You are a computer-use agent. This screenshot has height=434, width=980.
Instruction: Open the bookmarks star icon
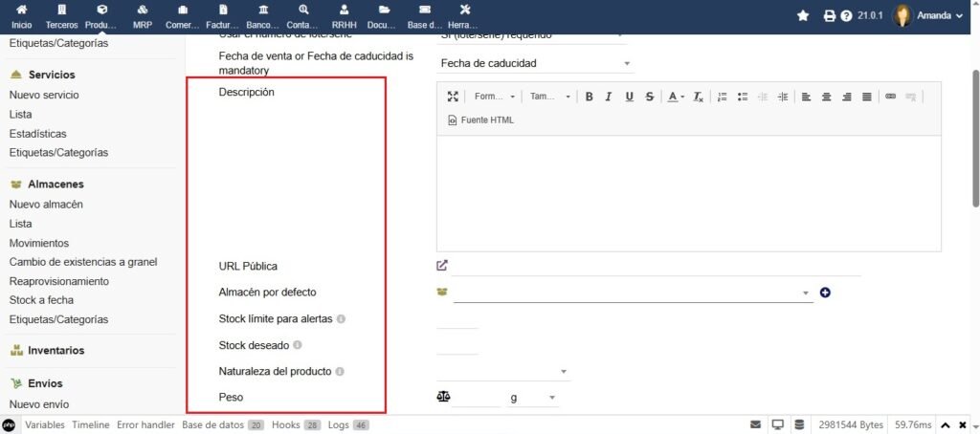tap(803, 16)
